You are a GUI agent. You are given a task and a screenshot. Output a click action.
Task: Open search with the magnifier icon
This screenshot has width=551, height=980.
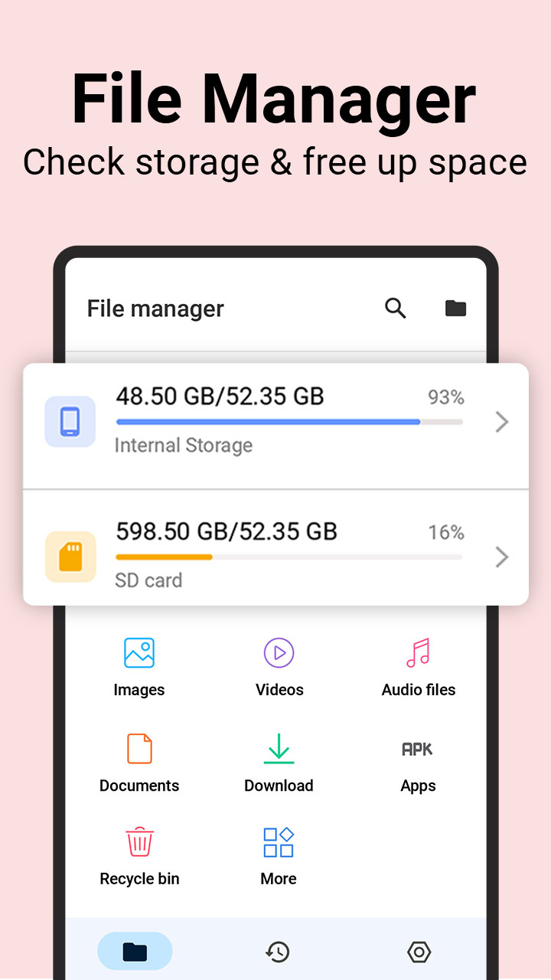tap(395, 309)
